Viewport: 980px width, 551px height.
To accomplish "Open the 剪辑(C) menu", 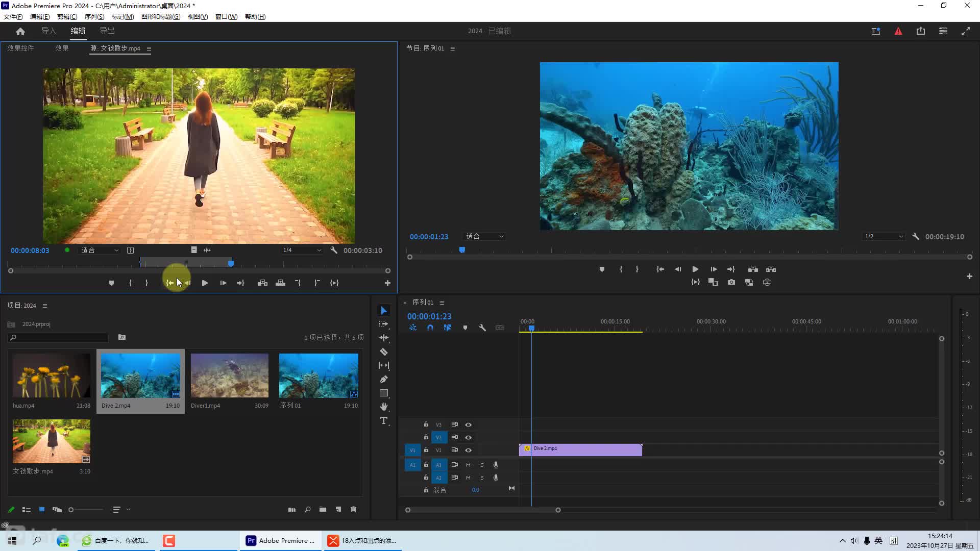I will (x=67, y=16).
